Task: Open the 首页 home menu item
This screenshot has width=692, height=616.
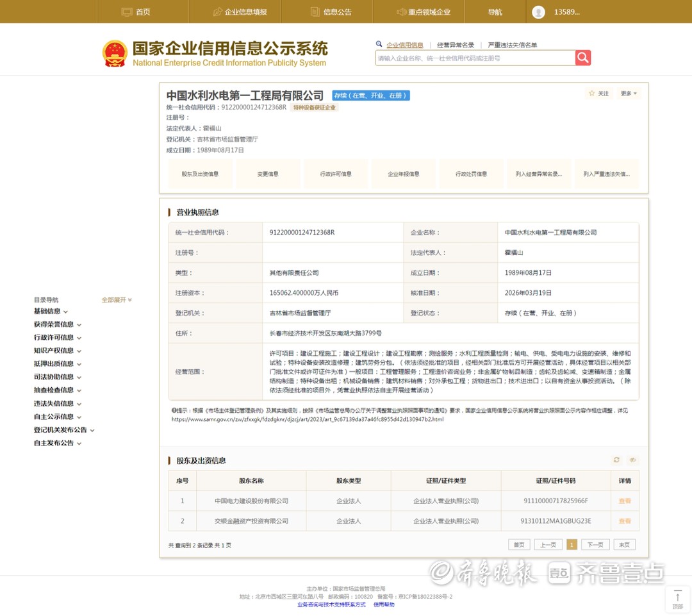Action: click(x=136, y=12)
